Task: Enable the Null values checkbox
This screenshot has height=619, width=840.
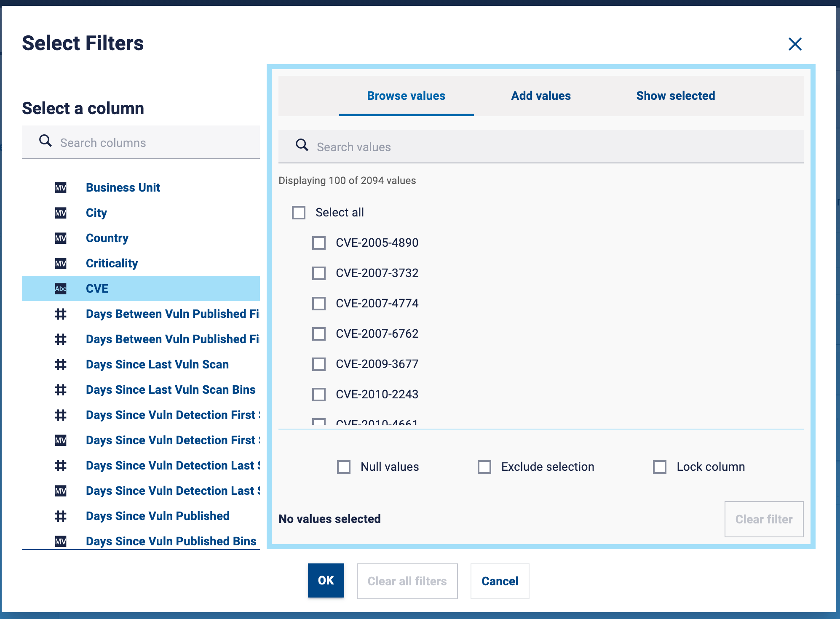Action: point(344,467)
